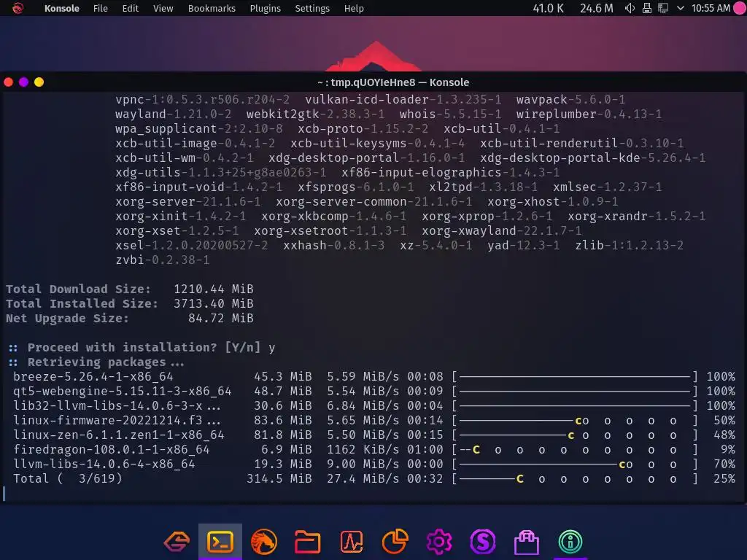Click the Retrieving packages line
Viewport: 747px width, 560px height.
pyautogui.click(x=96, y=362)
